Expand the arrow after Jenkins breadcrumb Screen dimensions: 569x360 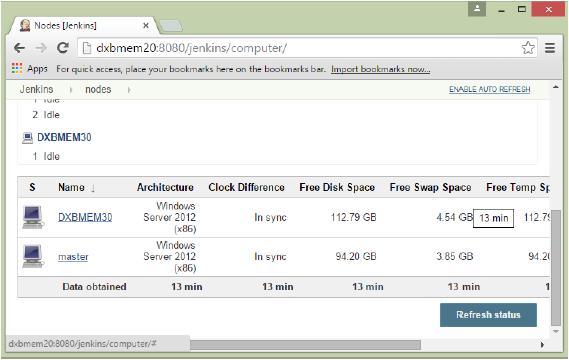point(71,90)
